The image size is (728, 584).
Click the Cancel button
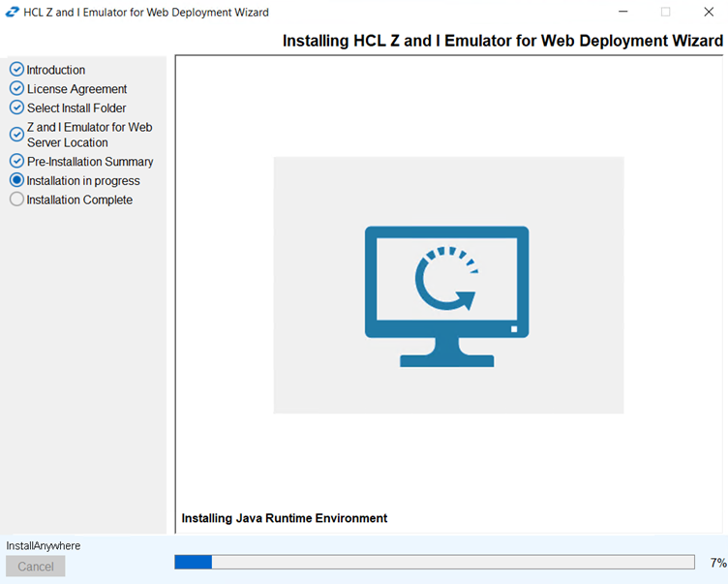(x=36, y=567)
